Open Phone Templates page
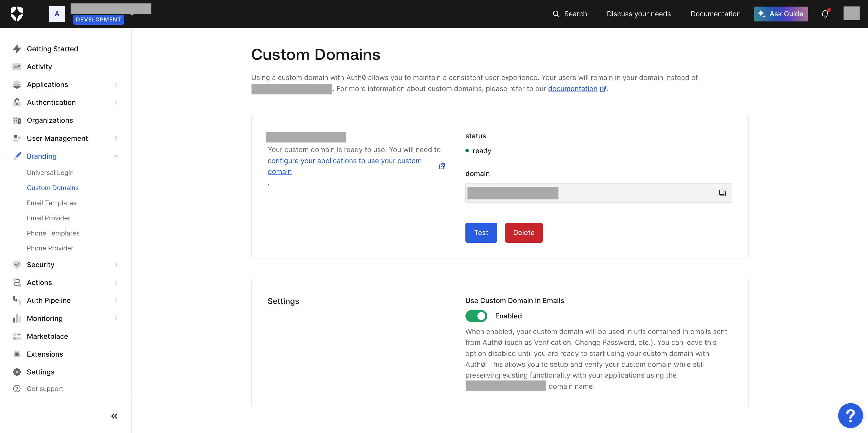 coord(53,233)
